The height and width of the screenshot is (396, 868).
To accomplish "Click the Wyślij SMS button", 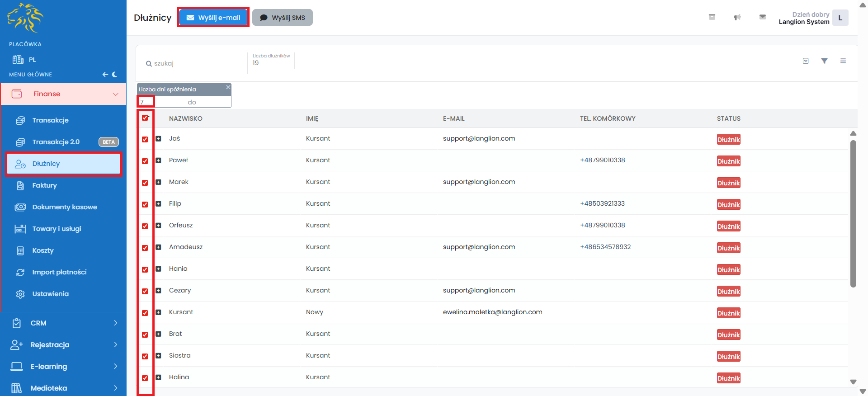I will [x=283, y=18].
